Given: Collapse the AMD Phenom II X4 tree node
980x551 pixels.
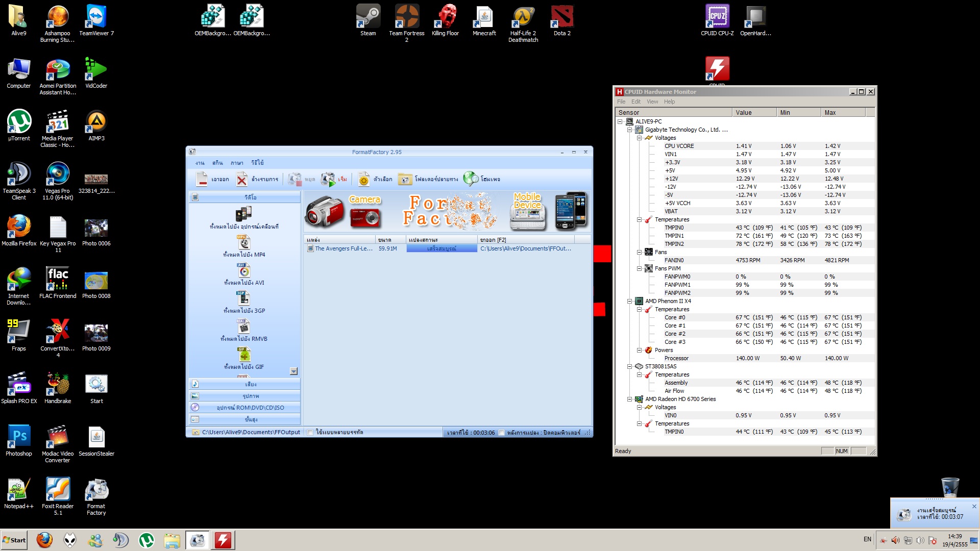Looking at the screenshot, I should coord(629,301).
